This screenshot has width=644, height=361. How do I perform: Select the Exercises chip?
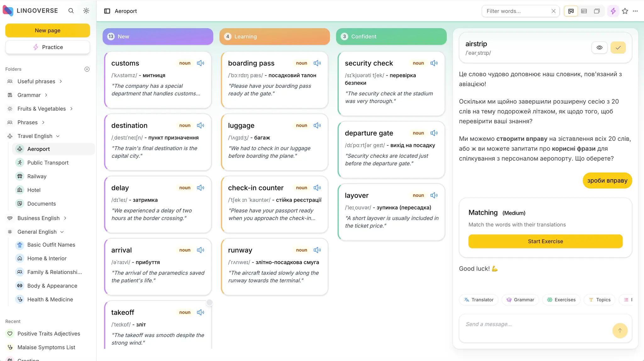click(561, 300)
